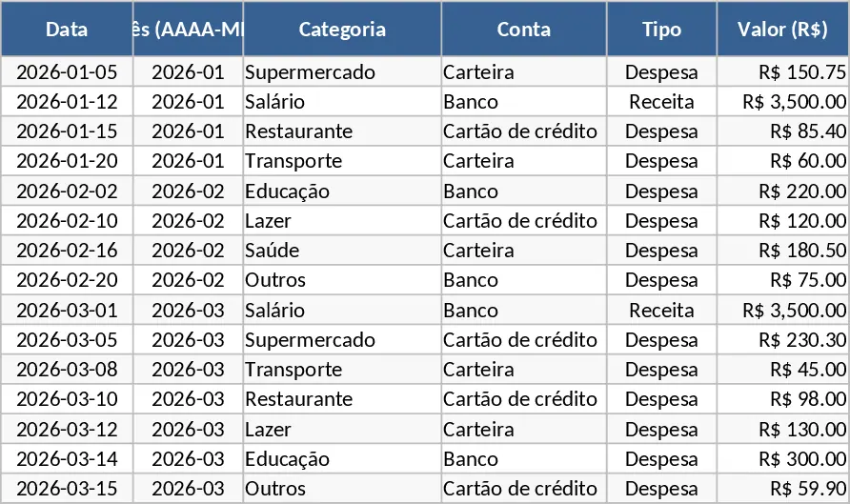Viewport: 850px width, 504px height.
Task: Click the Receita cell dated 2026-01-12
Action: [661, 101]
